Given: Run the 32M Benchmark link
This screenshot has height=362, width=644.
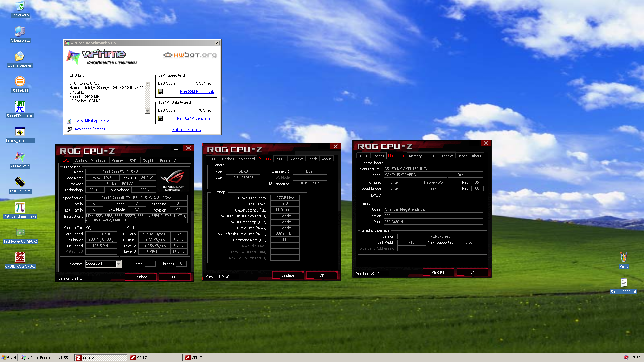Looking at the screenshot, I should tap(197, 92).
